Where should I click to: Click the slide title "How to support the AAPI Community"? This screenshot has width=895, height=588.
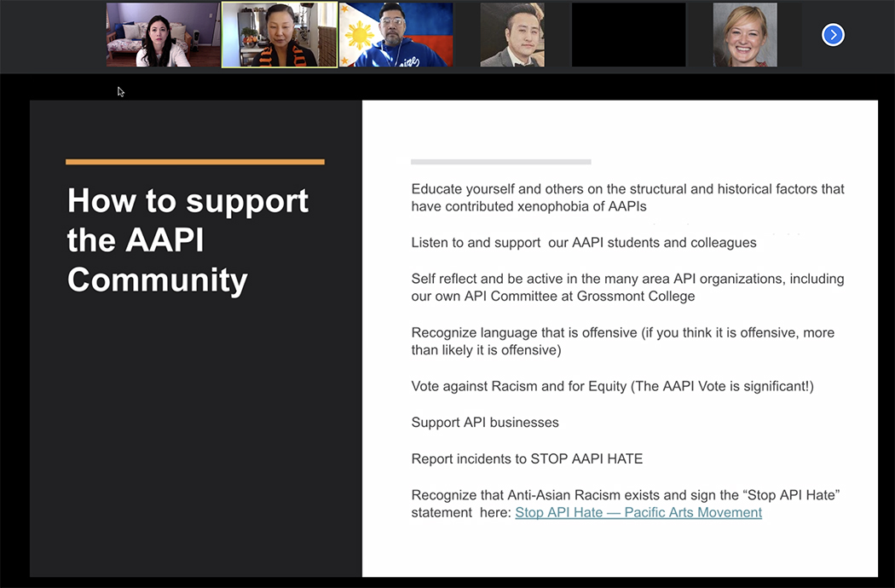188,240
